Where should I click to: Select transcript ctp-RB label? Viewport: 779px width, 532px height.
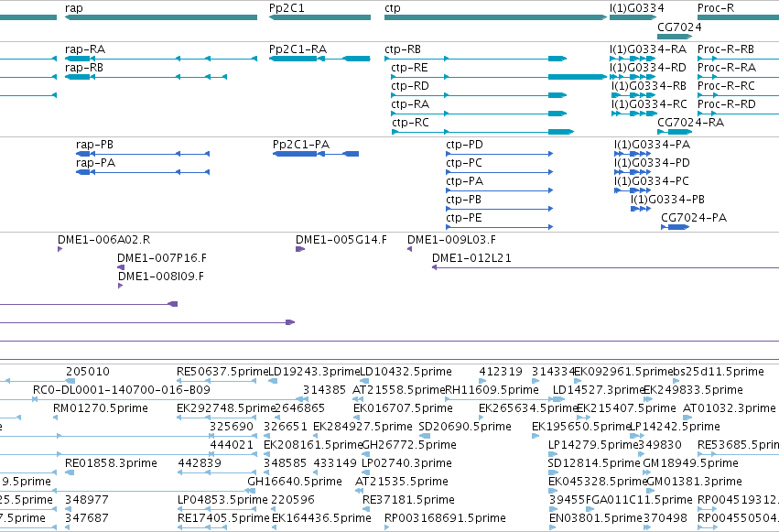pyautogui.click(x=403, y=49)
